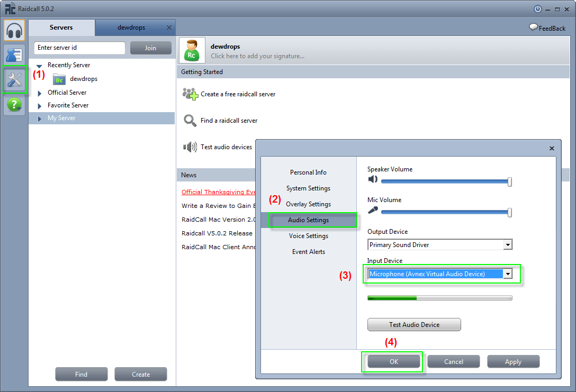This screenshot has height=392, width=576.
Task: Open the headphones voice chat sidebar icon
Action: [x=14, y=30]
